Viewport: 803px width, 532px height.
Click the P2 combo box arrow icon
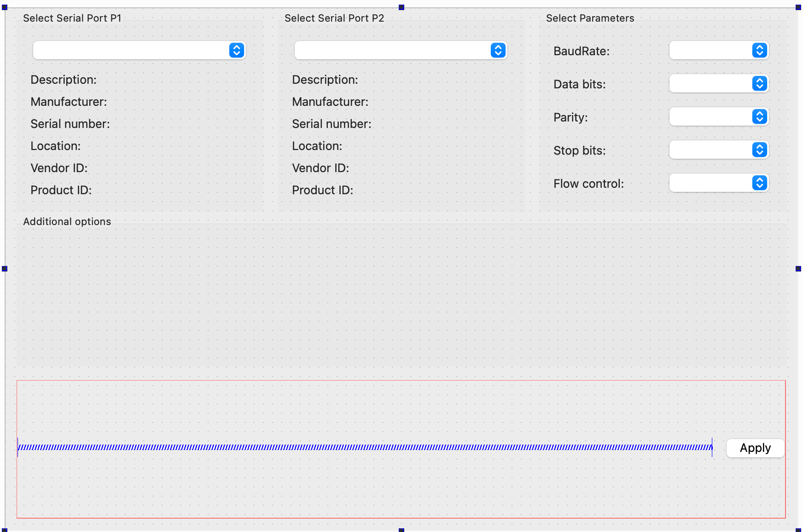coord(497,50)
